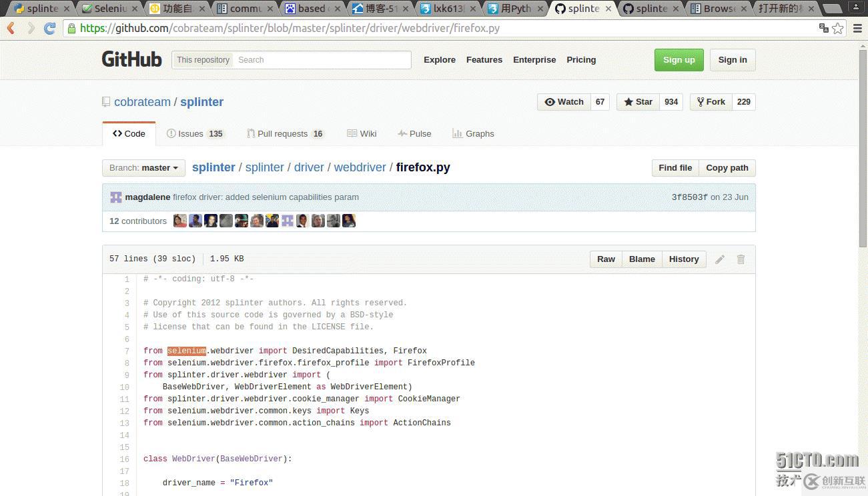This screenshot has width=868, height=496.
Task: Open the Branch: master dropdown
Action: tap(143, 168)
